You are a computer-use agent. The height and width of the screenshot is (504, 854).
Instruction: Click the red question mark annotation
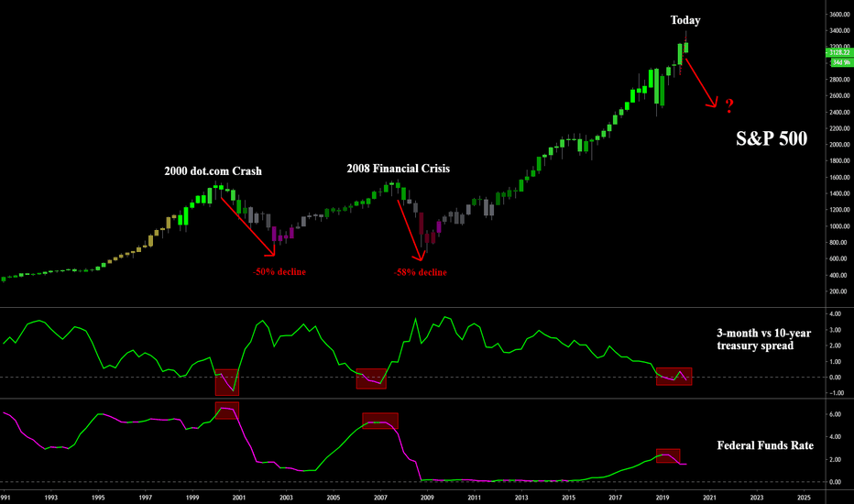pyautogui.click(x=729, y=105)
